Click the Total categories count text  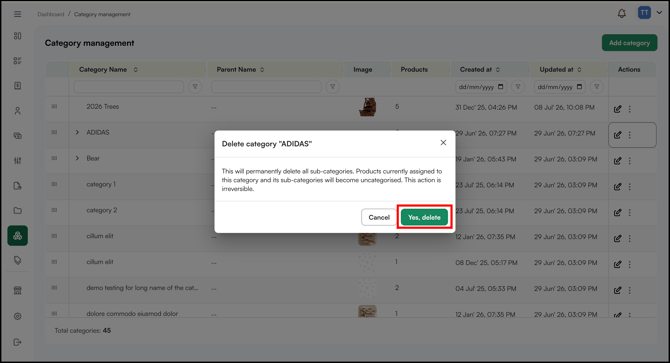coord(82,331)
